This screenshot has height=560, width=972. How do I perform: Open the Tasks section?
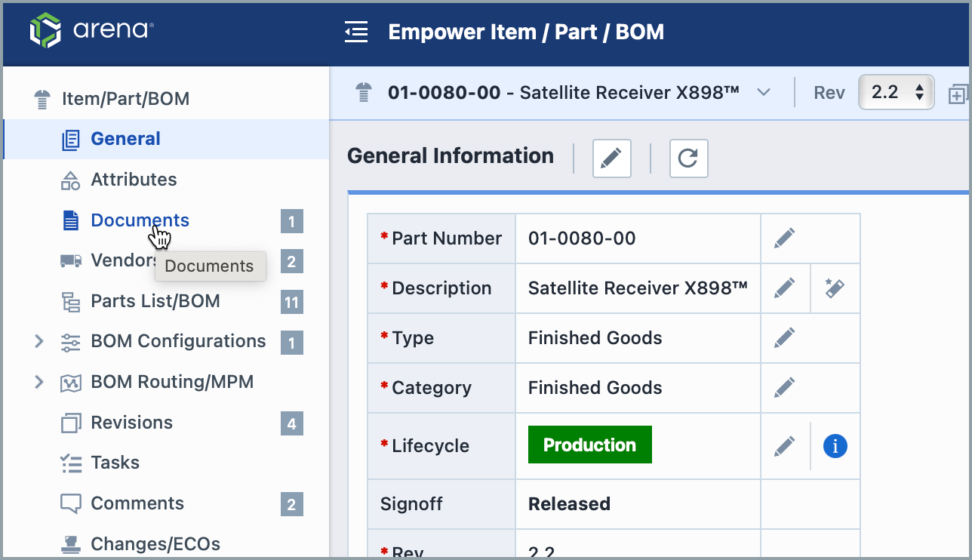click(x=115, y=463)
